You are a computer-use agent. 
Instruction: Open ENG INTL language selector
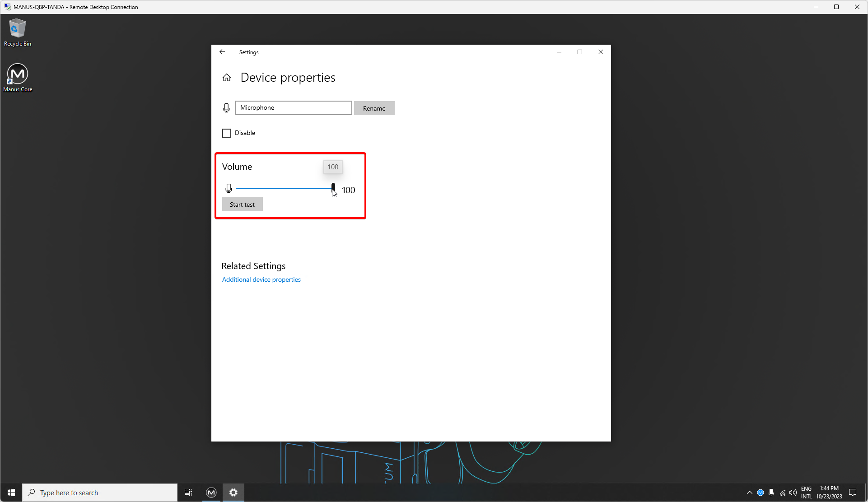click(x=807, y=493)
